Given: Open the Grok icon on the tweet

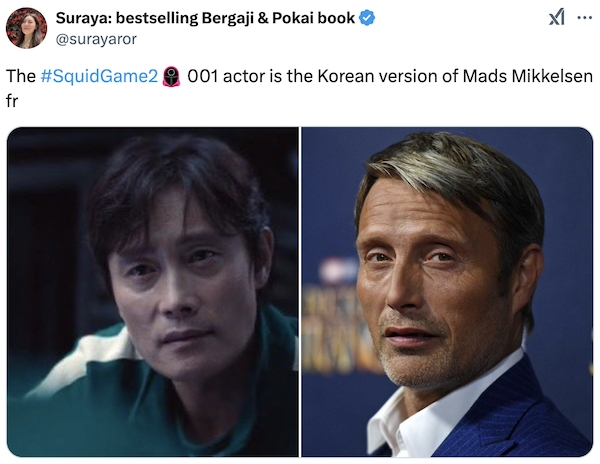Looking at the screenshot, I should point(556,18).
